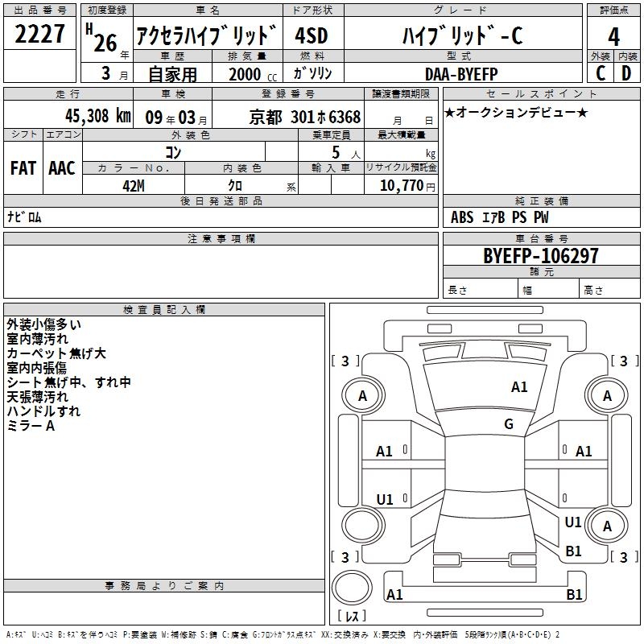Click the exterior grade C
This screenshot has width=644, height=644.
click(x=601, y=73)
